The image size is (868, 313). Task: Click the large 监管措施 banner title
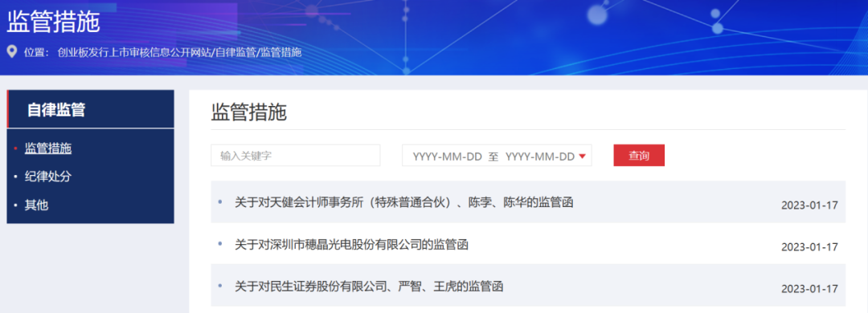point(53,22)
